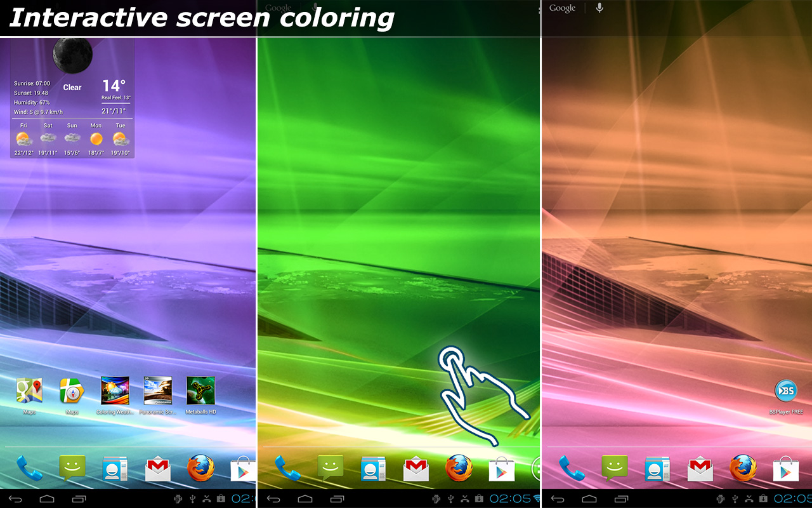Open the compass Maps app icon
Viewport: 812px width, 508px height.
pyautogui.click(x=72, y=391)
